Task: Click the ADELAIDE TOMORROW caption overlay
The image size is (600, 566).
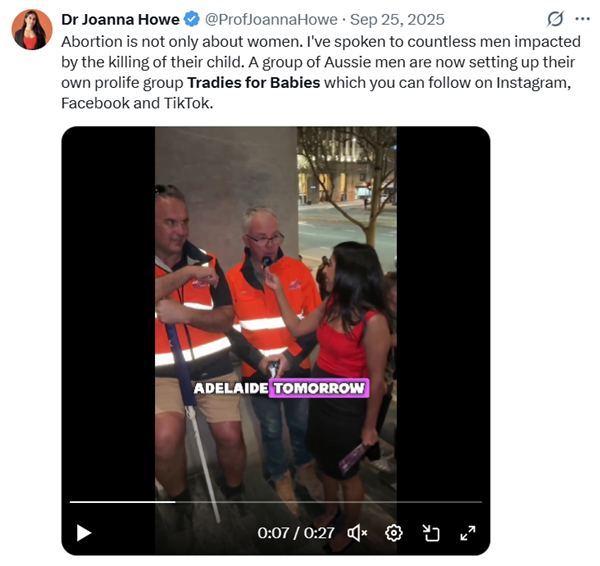Action: [x=281, y=388]
